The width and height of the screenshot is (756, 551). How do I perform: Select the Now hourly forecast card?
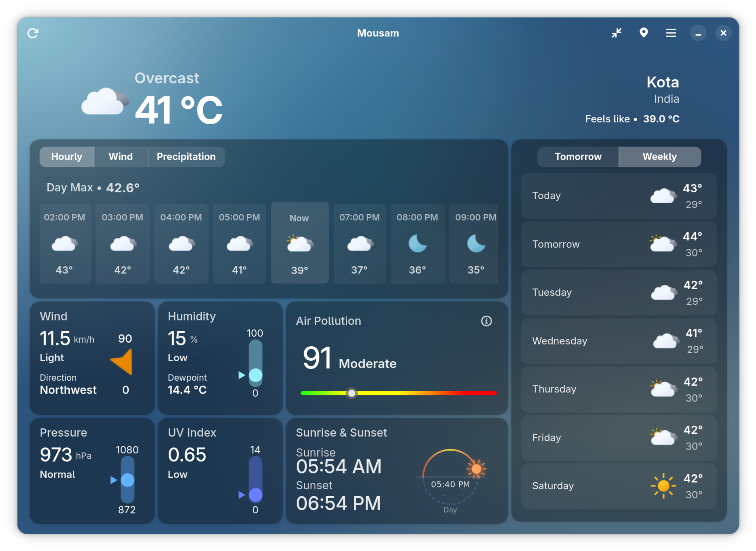pos(300,243)
